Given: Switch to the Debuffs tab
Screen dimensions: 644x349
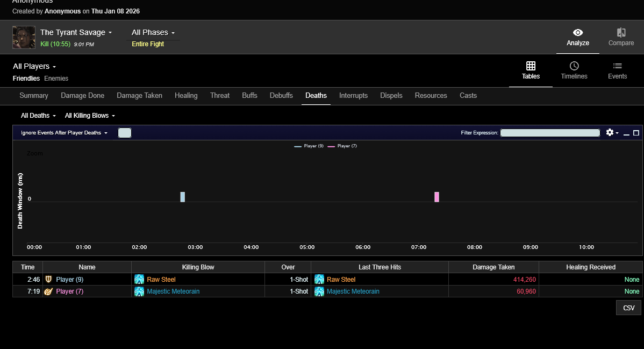Looking at the screenshot, I should (281, 95).
